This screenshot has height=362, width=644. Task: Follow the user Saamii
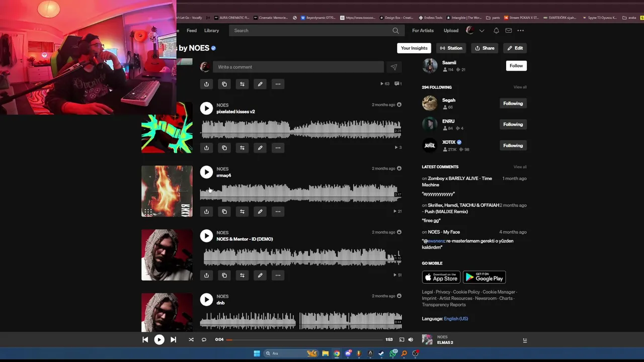[516, 66]
